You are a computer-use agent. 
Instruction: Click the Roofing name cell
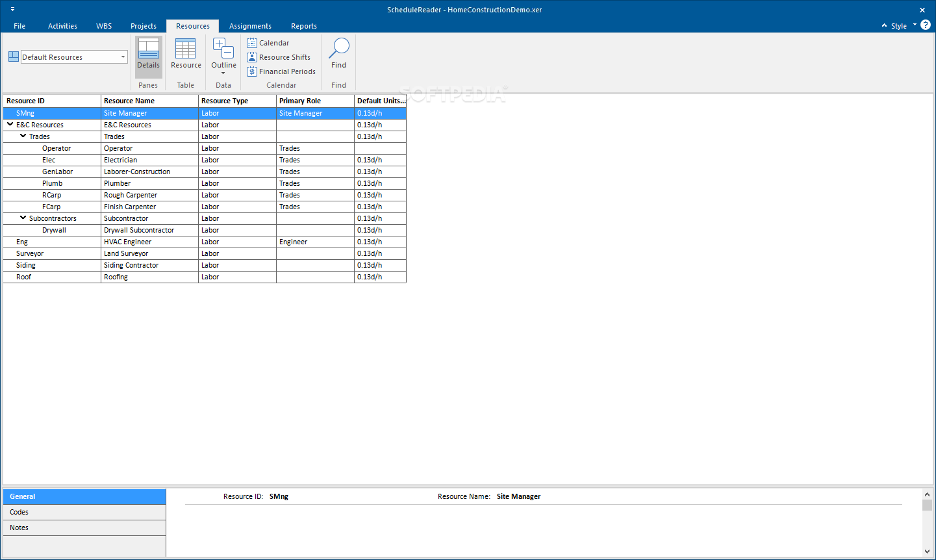[149, 277]
